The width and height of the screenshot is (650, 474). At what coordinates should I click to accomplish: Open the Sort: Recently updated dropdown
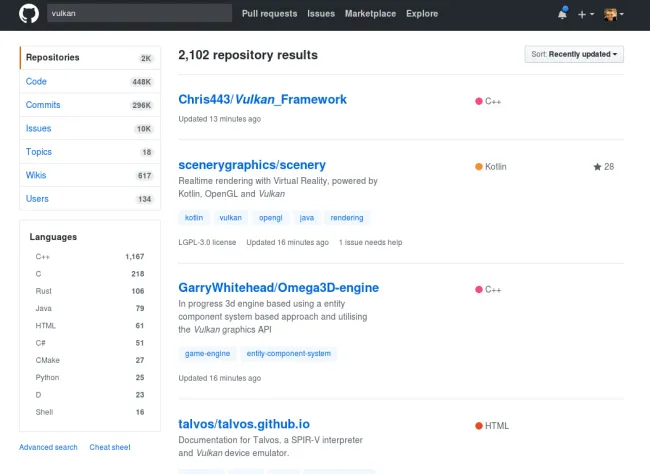pos(574,54)
